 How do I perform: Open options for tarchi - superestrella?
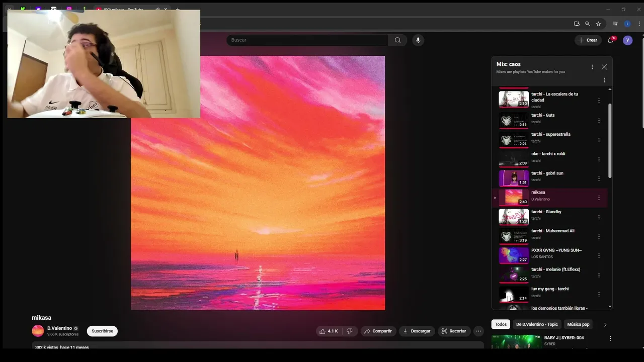click(x=599, y=140)
